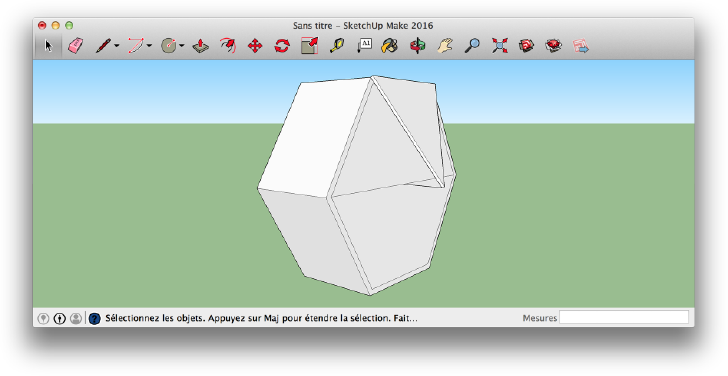The height and width of the screenshot is (376, 728).
Task: Activate the Orbit tool
Action: (417, 45)
